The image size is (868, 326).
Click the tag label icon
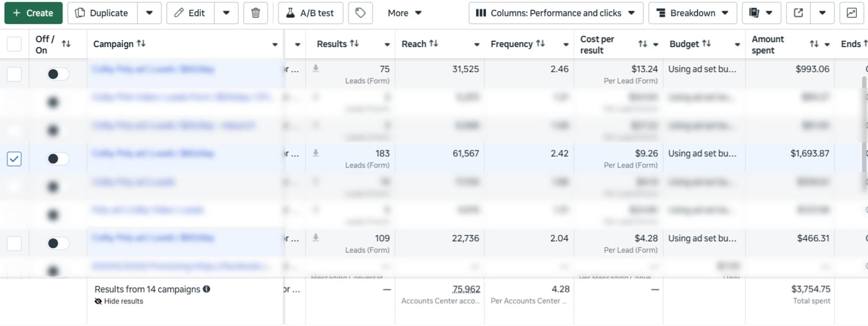[361, 13]
